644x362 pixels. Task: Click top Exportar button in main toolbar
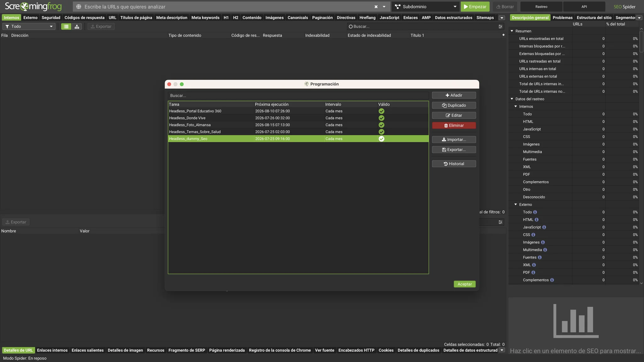[x=101, y=26]
